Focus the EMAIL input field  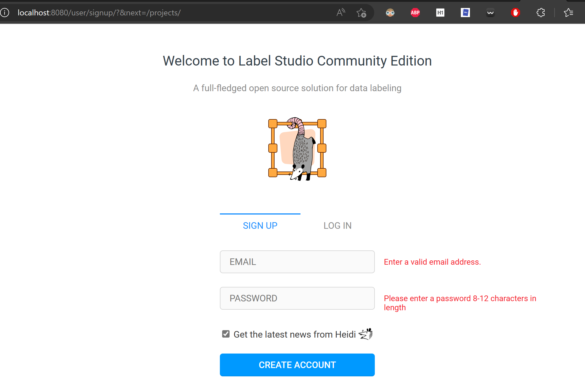297,262
